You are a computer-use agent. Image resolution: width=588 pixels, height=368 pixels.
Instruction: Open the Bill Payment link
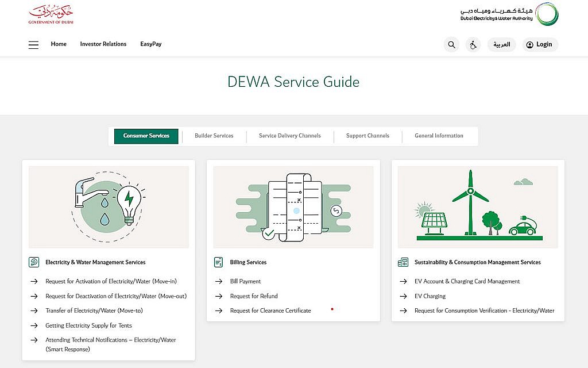(x=245, y=281)
